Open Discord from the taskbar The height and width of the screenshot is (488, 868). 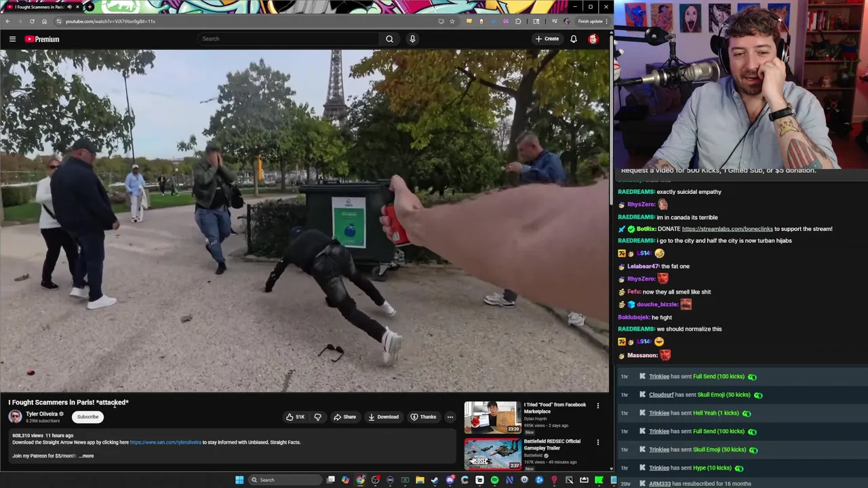(450, 480)
